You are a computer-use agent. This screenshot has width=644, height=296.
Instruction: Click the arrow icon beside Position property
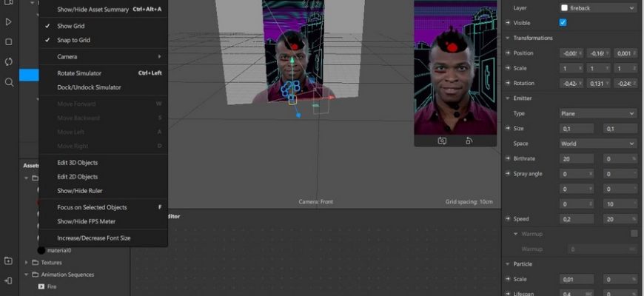coord(508,53)
